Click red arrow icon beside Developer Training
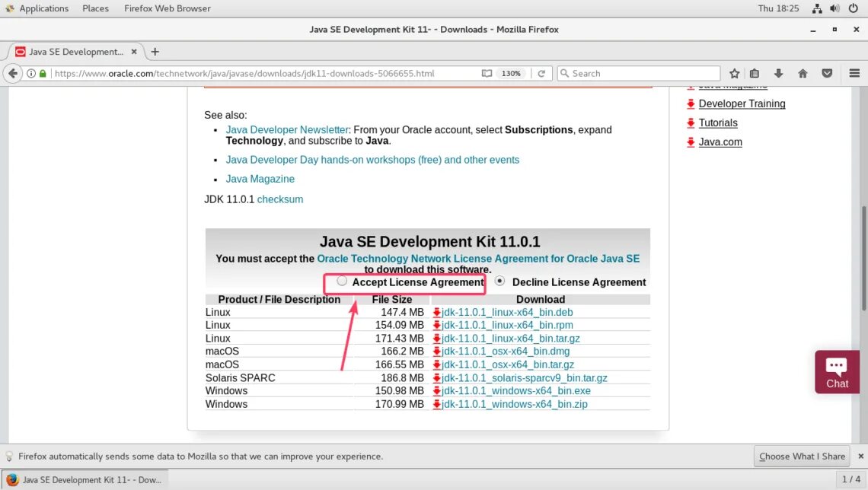Screen dimensions: 868x490 point(691,104)
